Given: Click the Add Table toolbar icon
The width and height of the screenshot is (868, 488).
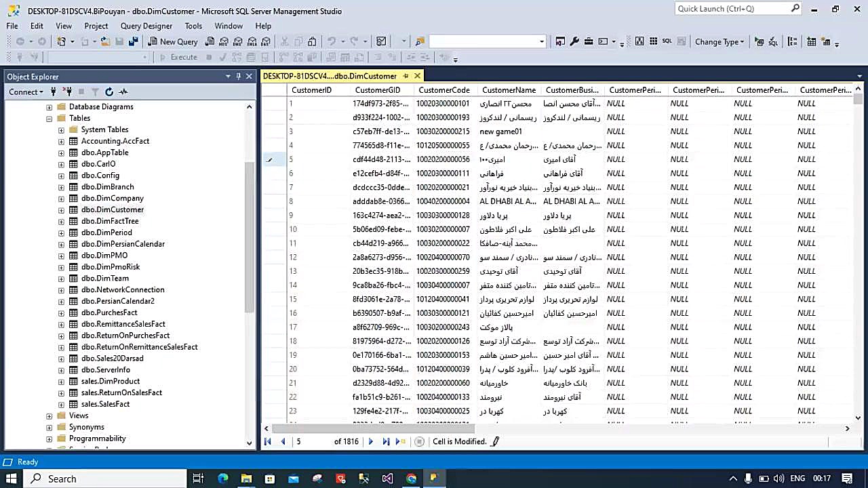Looking at the screenshot, I should coord(811,41).
